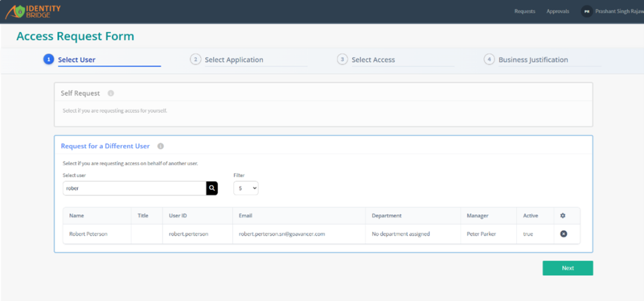Open Prashant Singh user profile name
Image resolution: width=644 pixels, height=301 pixels.
click(x=619, y=11)
